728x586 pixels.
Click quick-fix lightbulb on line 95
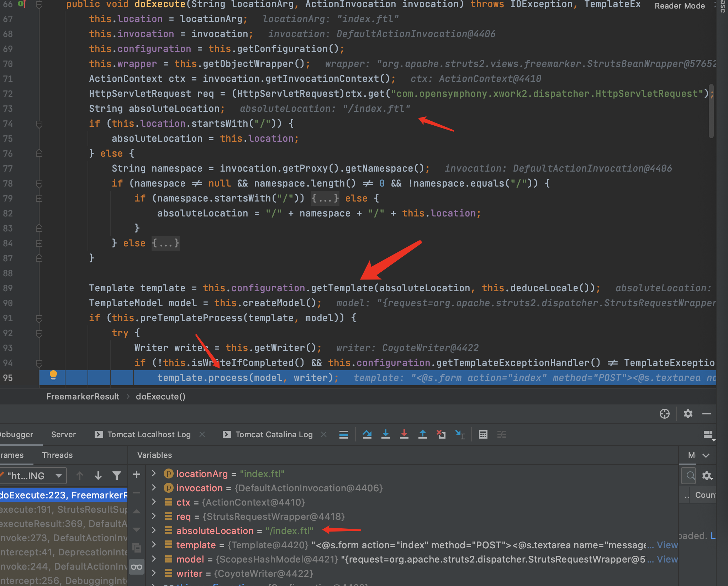(x=53, y=375)
